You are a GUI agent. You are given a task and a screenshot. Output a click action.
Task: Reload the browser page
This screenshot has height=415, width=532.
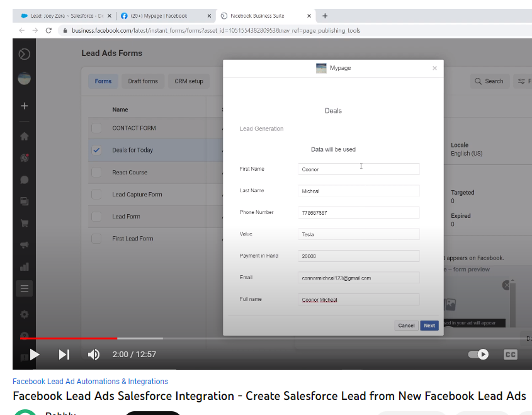(x=48, y=30)
